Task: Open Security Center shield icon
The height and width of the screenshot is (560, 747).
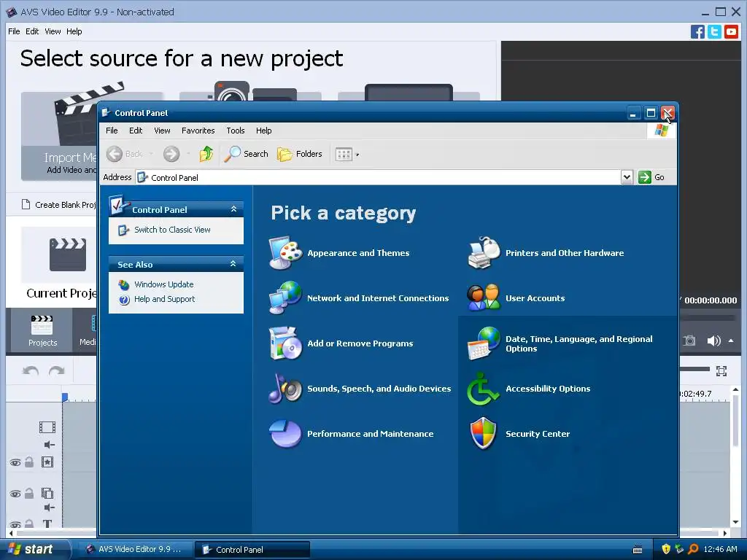Action: tap(484, 434)
